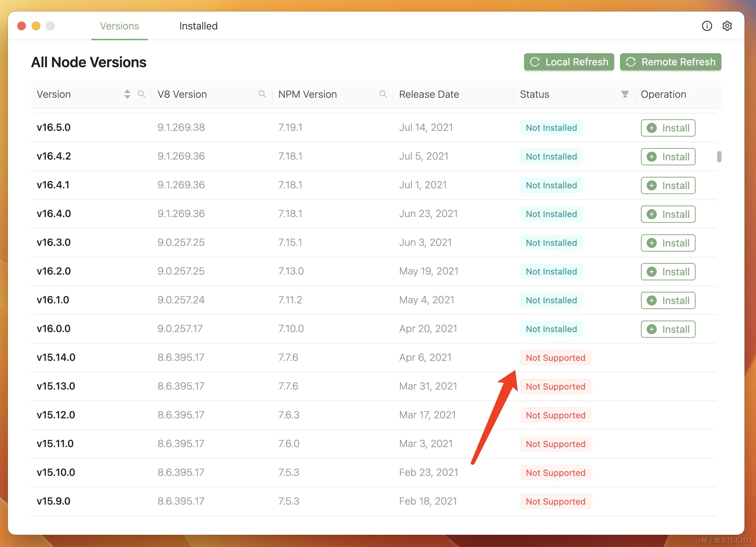Click the v16.4.0 version row

click(54, 214)
